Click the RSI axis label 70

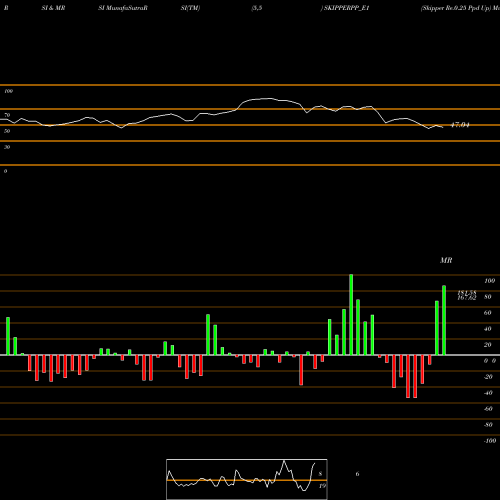pyautogui.click(x=7, y=115)
